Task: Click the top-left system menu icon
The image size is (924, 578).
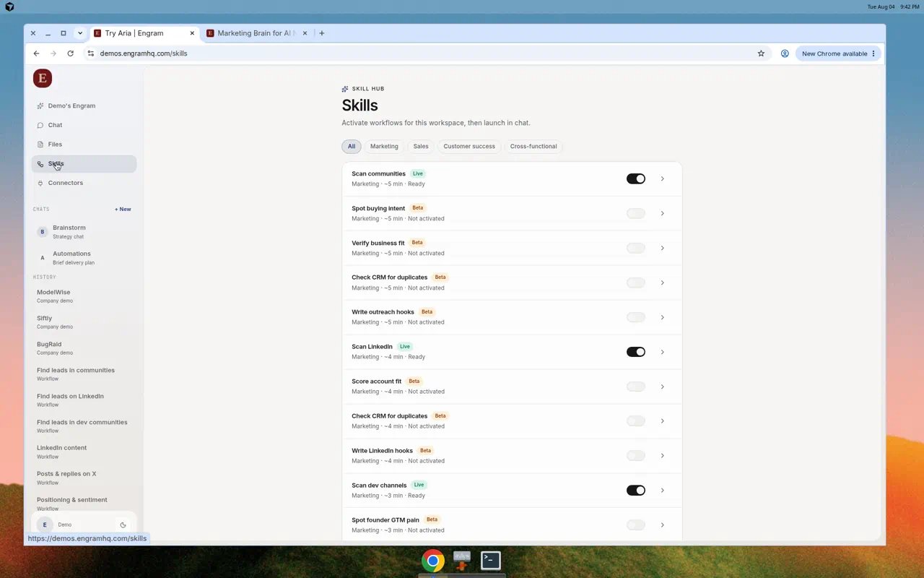Action: [9, 7]
